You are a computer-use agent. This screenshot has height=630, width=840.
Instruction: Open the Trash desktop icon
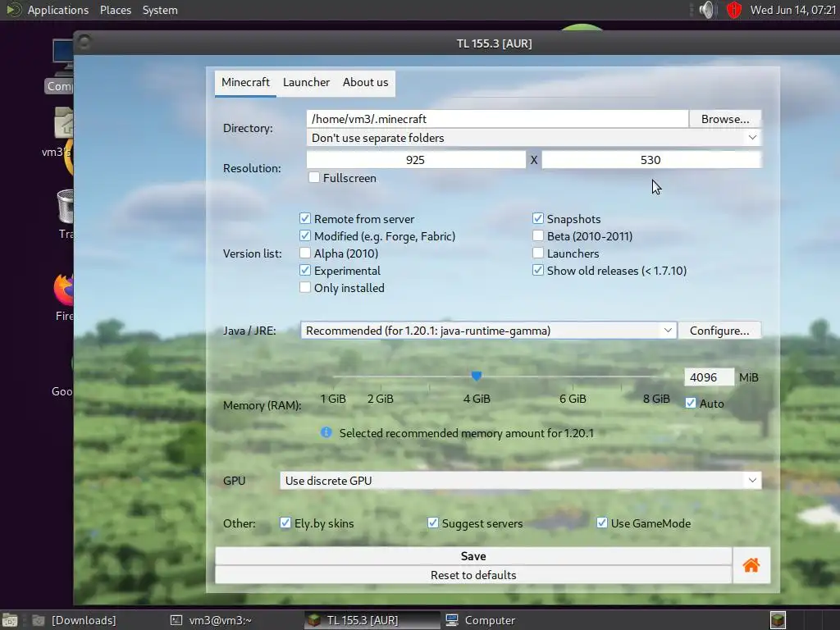(64, 213)
